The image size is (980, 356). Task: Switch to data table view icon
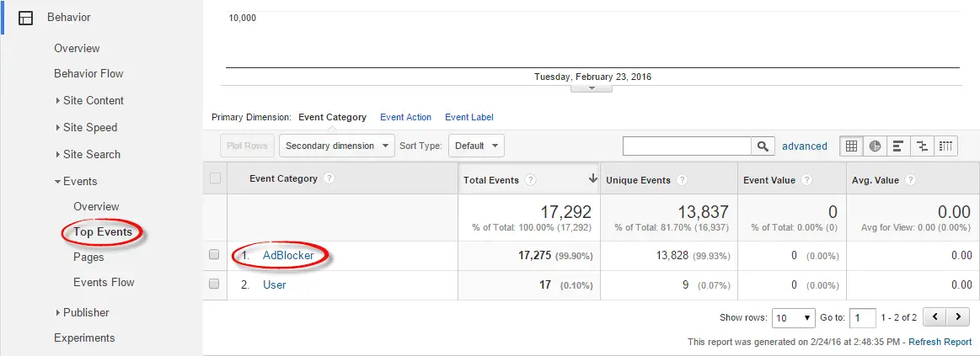851,146
